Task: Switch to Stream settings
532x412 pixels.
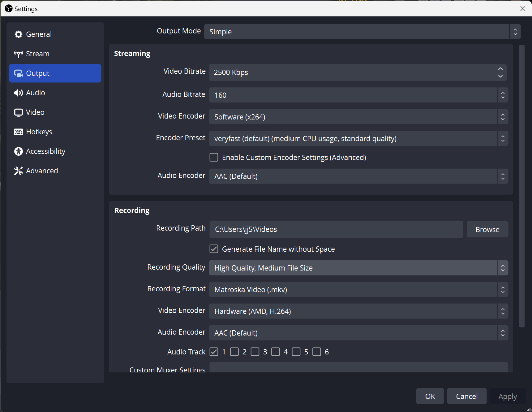Action: (x=55, y=54)
